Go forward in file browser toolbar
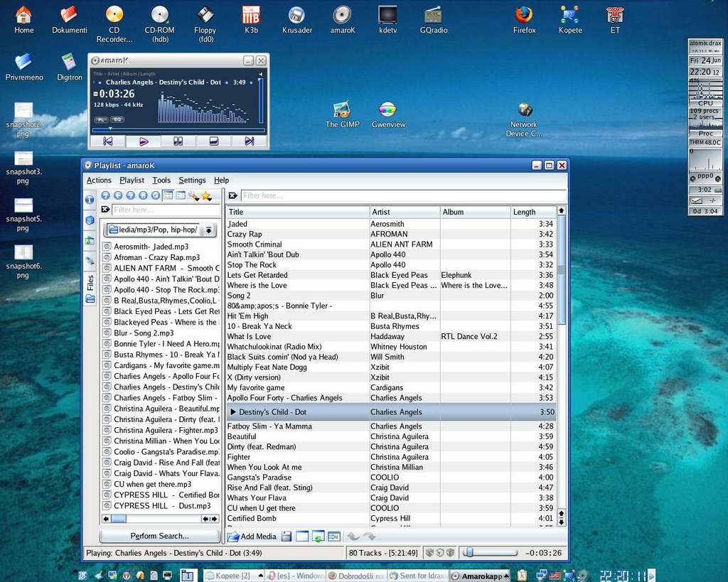This screenshot has width=728, height=582. (131, 196)
